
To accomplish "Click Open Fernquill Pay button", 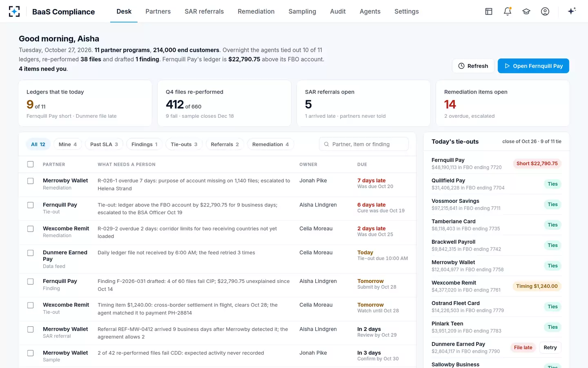I will click(x=533, y=66).
